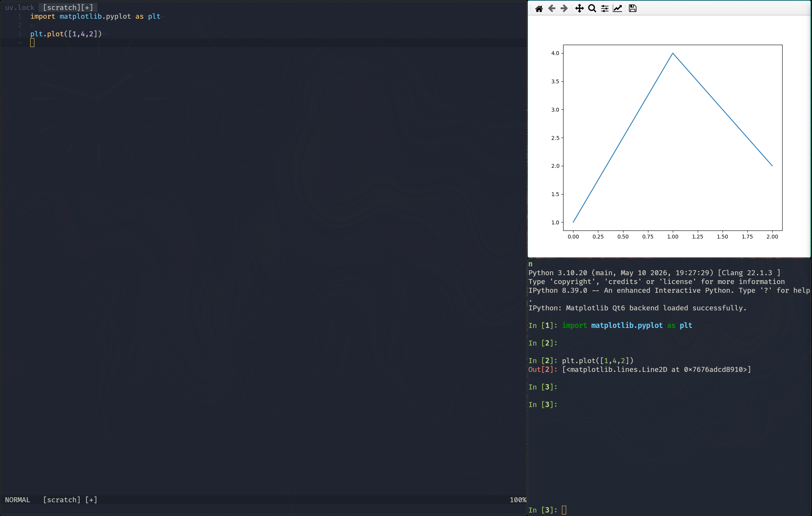Go back to previous plot view

coord(552,8)
